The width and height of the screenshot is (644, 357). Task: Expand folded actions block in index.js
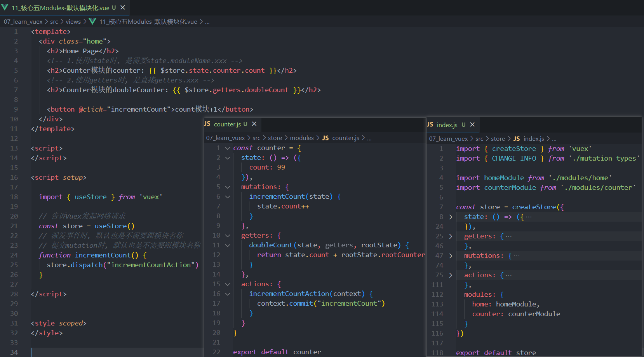[x=451, y=275]
